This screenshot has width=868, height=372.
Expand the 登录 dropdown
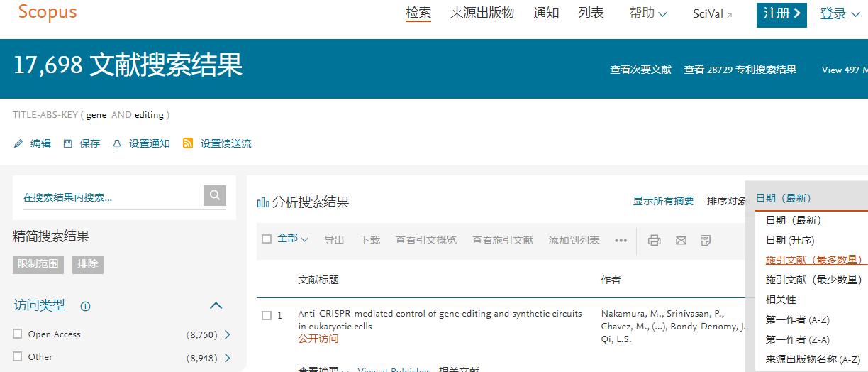(x=840, y=14)
